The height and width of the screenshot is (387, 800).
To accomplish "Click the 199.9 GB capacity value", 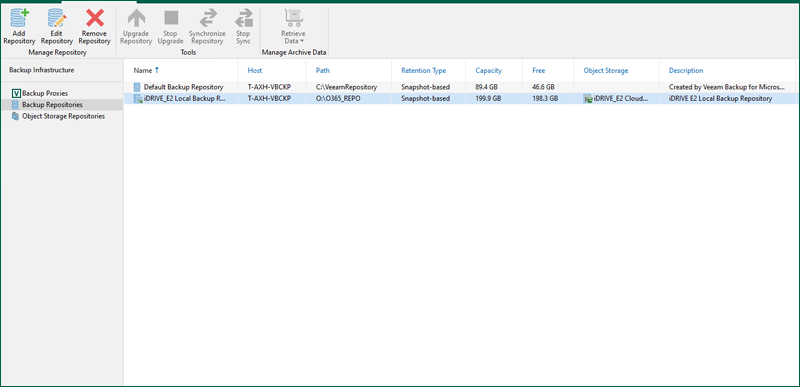I will click(488, 98).
